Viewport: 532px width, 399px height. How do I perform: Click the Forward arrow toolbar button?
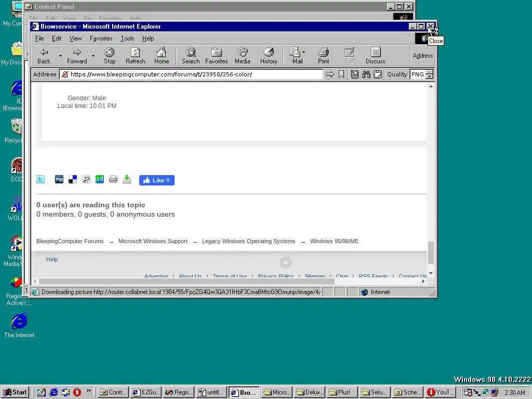click(x=77, y=56)
